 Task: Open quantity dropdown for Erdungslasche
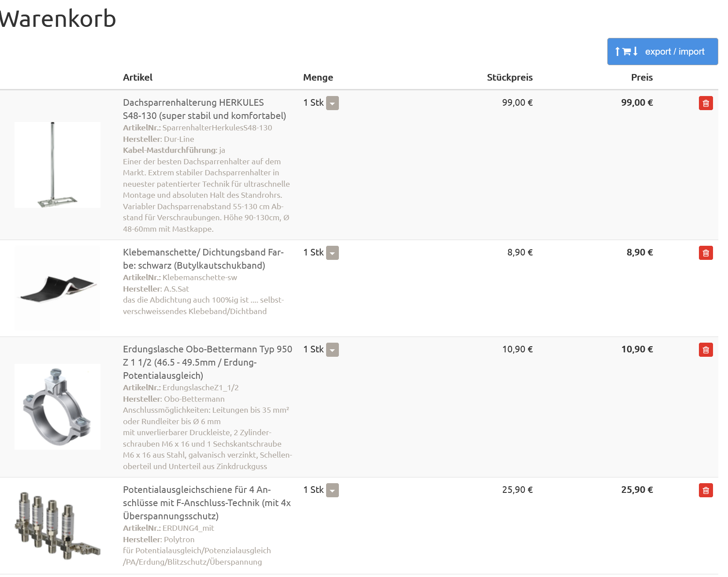(332, 350)
